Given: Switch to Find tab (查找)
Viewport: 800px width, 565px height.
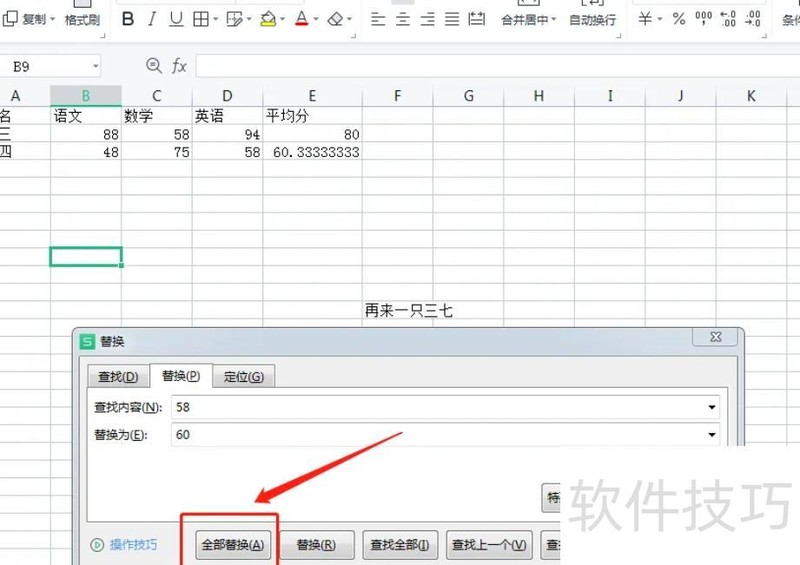Looking at the screenshot, I should click(x=118, y=377).
